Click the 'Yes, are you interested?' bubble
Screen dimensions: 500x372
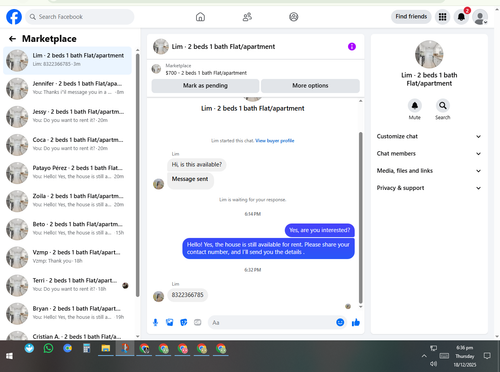pos(319,230)
